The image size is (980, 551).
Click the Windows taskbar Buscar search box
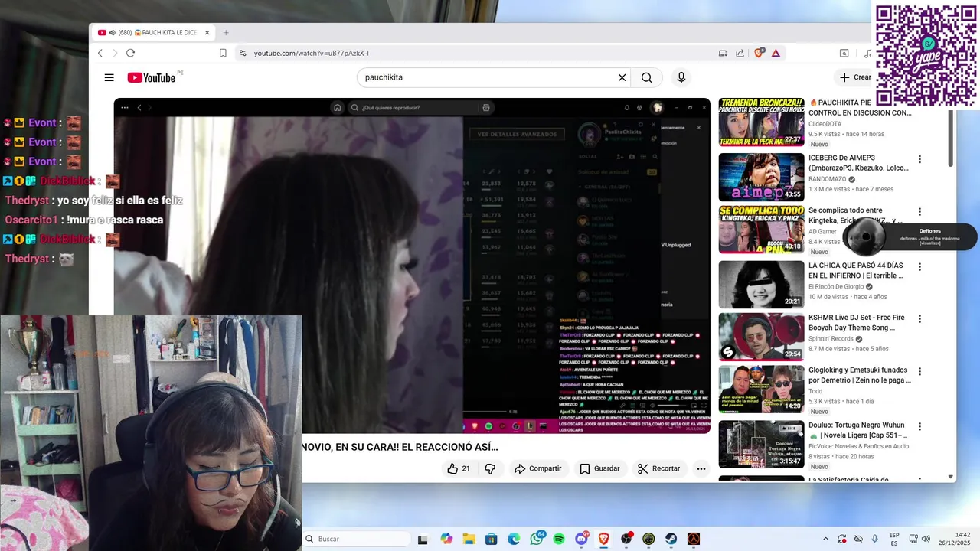pyautogui.click(x=356, y=539)
